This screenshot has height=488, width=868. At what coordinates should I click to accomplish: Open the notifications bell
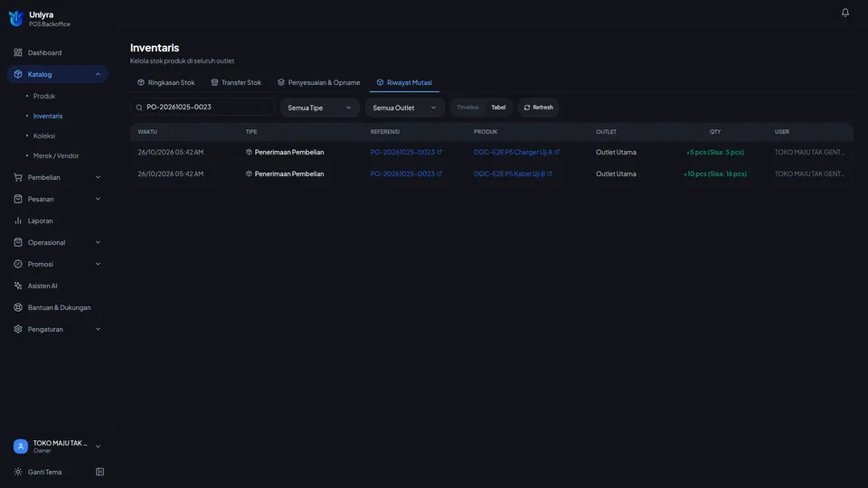click(844, 12)
